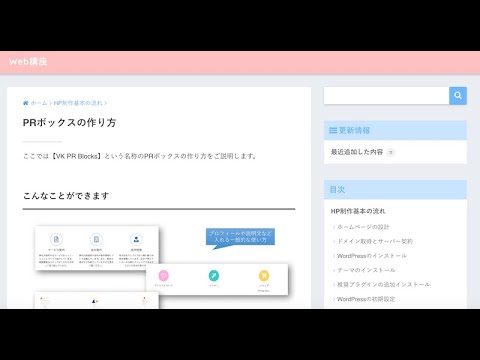480x360 pixels.
Task: Open WordPressのインストール menu entry
Action: point(372,256)
